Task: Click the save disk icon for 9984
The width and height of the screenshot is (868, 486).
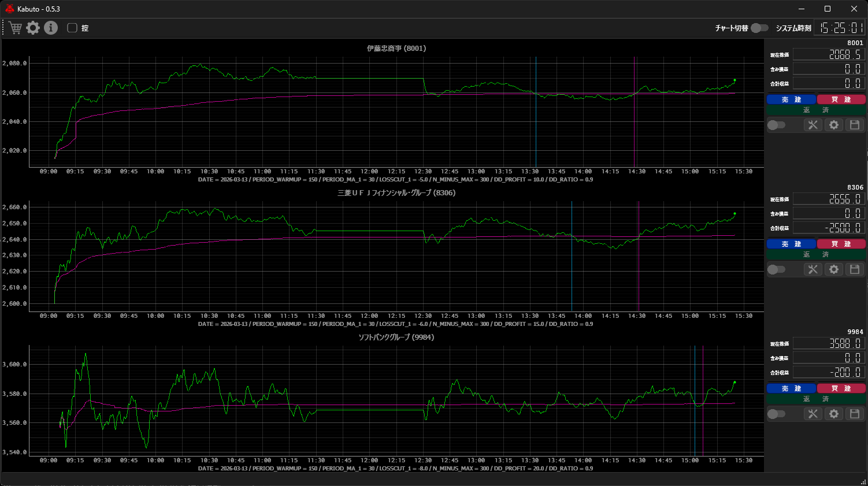Action: click(855, 414)
